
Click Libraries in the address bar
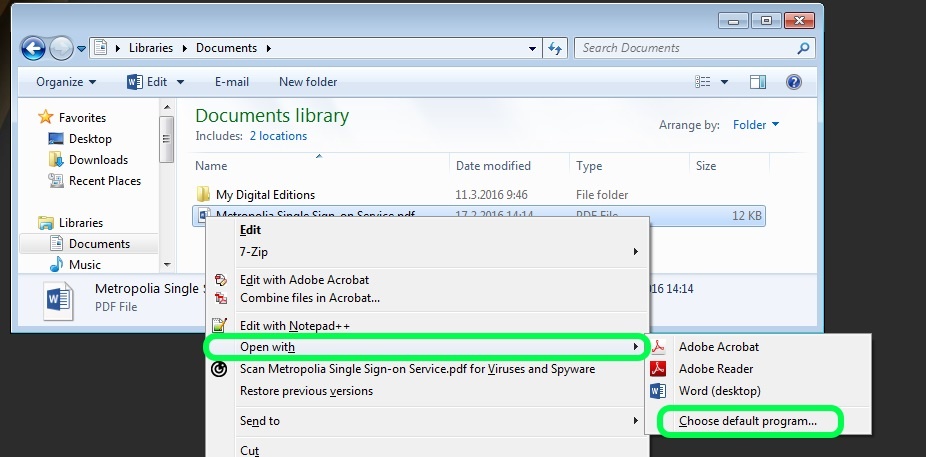click(x=151, y=48)
